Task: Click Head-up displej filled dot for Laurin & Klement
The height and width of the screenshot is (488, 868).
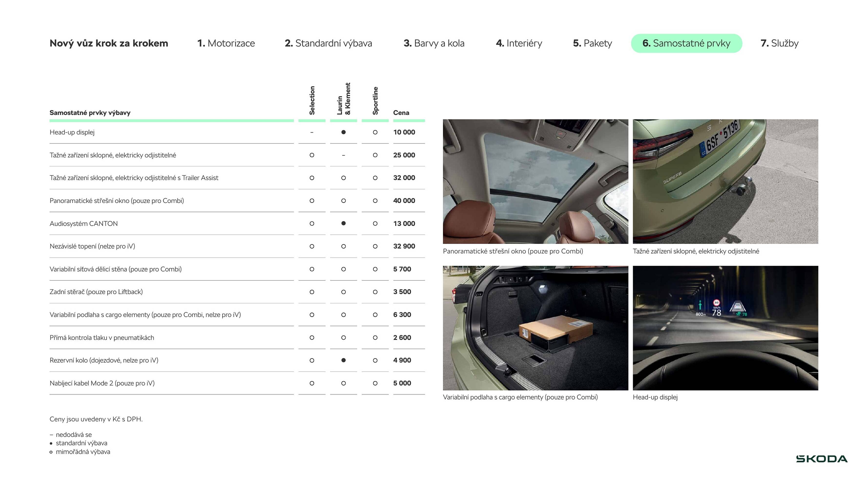Action: click(x=343, y=132)
